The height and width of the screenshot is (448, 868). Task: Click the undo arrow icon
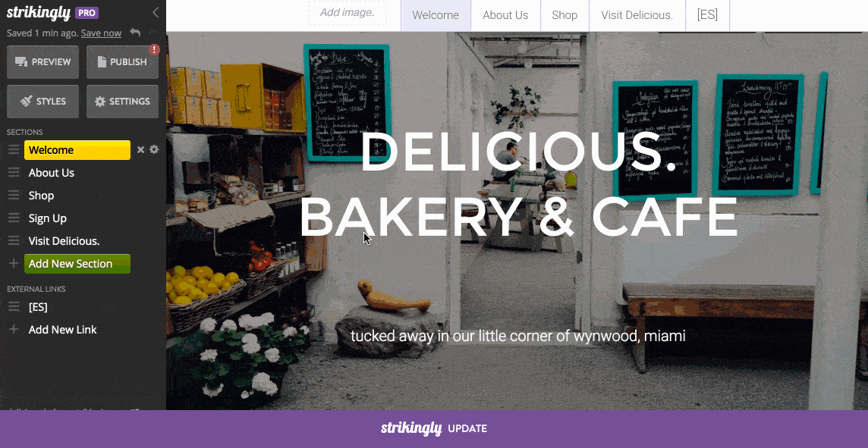135,33
